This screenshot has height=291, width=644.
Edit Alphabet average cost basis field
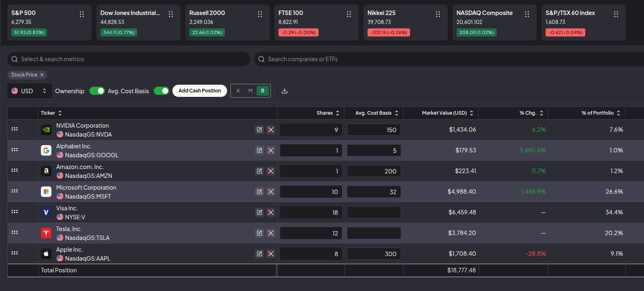click(x=374, y=150)
